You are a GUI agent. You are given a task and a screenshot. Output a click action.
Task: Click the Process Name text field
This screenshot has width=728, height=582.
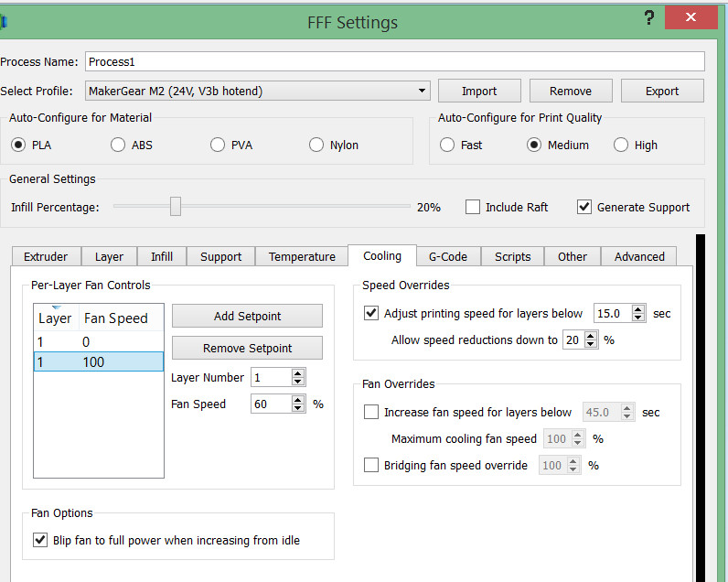(x=395, y=61)
